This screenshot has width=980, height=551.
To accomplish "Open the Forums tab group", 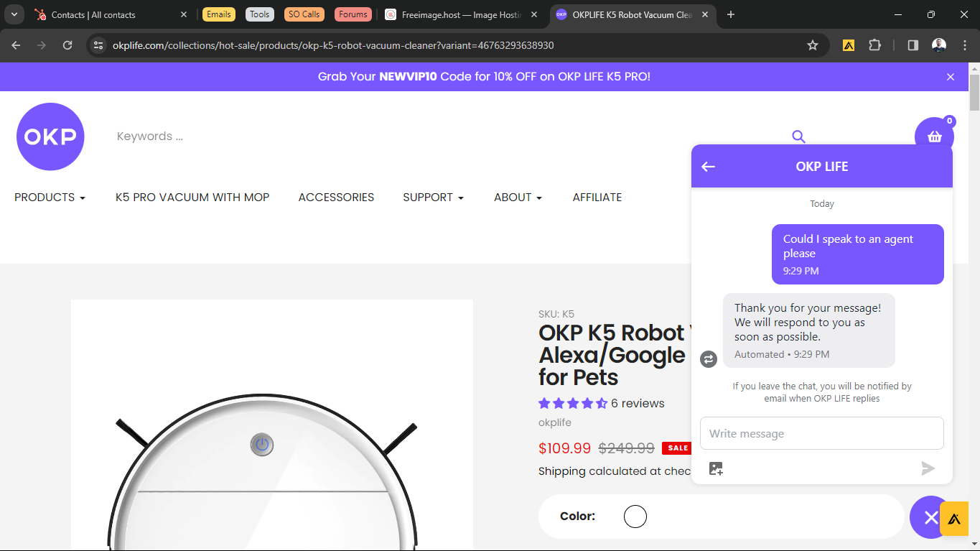I will (x=353, y=14).
